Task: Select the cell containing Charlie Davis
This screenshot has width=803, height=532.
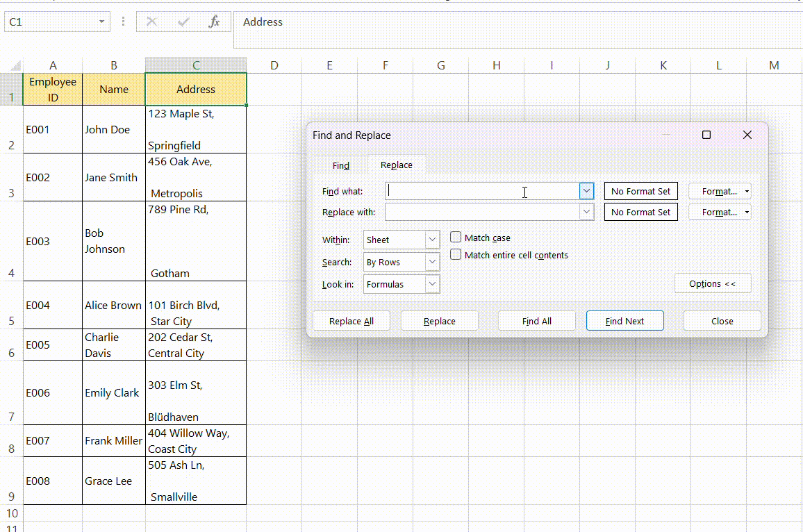Action: point(114,345)
